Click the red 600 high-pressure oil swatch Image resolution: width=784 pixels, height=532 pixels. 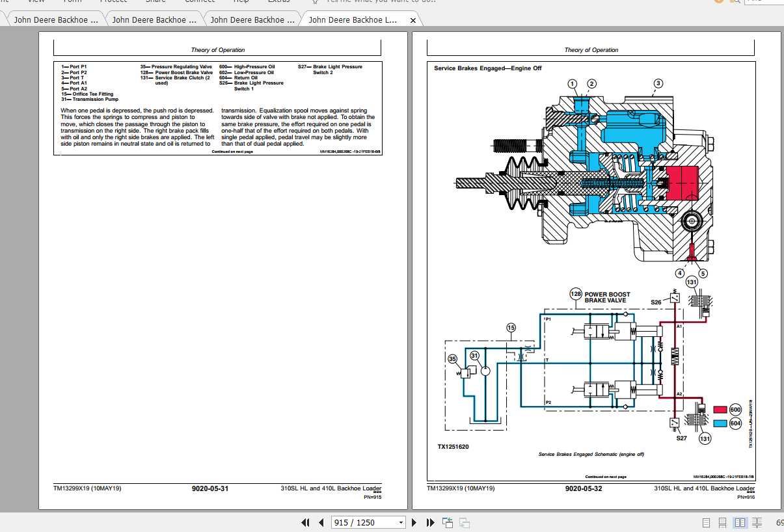(719, 410)
